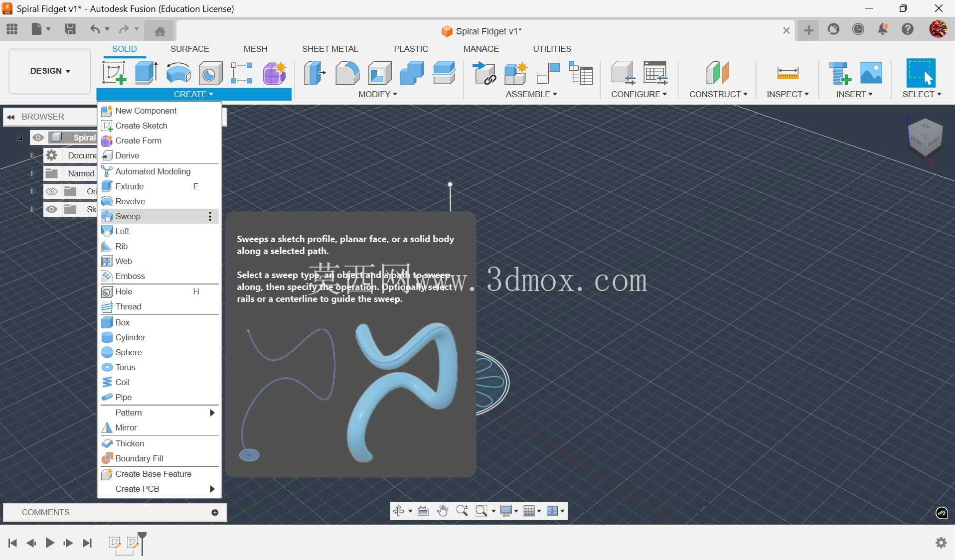Open the INSERT dropdown menu
Image resolution: width=955 pixels, height=560 pixels.
[x=854, y=94]
